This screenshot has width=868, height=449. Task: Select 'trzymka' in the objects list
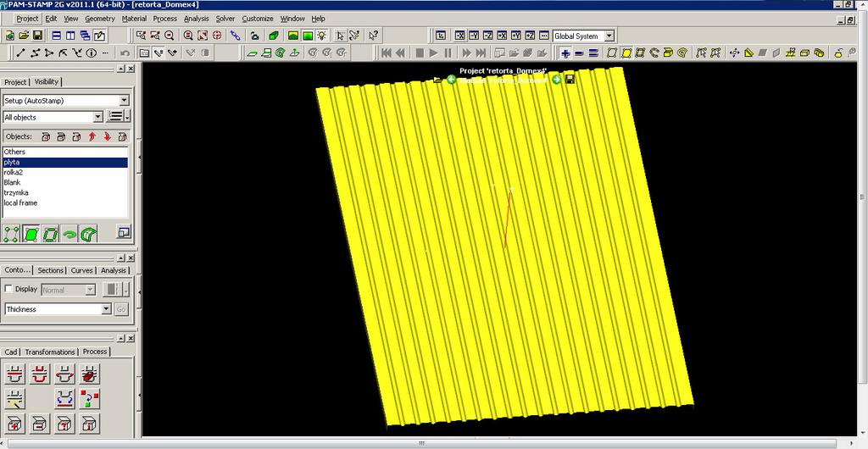65,192
